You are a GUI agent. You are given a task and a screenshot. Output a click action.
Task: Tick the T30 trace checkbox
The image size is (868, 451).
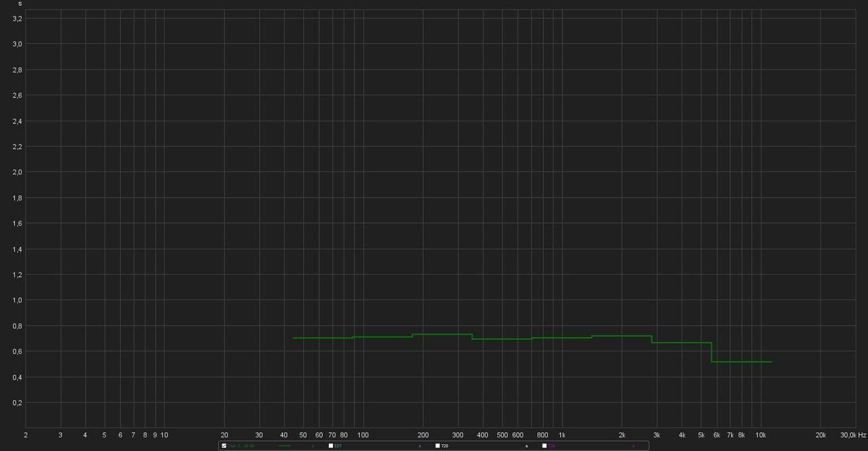click(x=545, y=446)
